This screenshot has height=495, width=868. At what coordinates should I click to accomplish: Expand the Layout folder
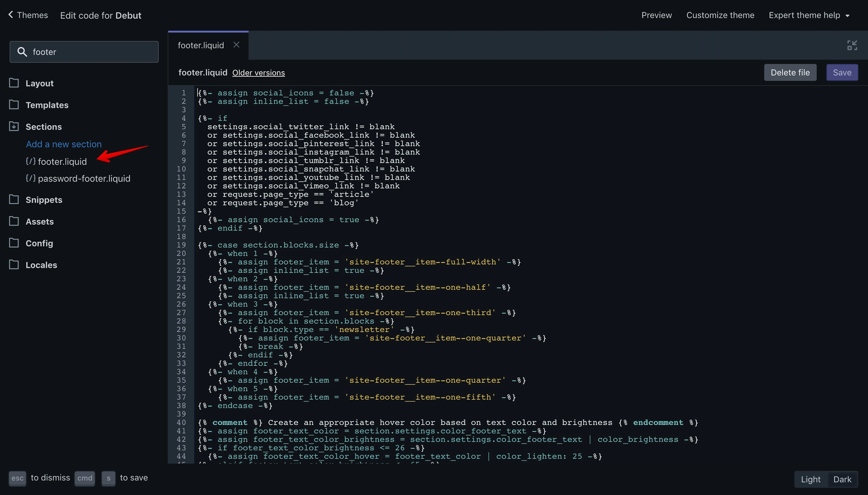click(x=39, y=83)
